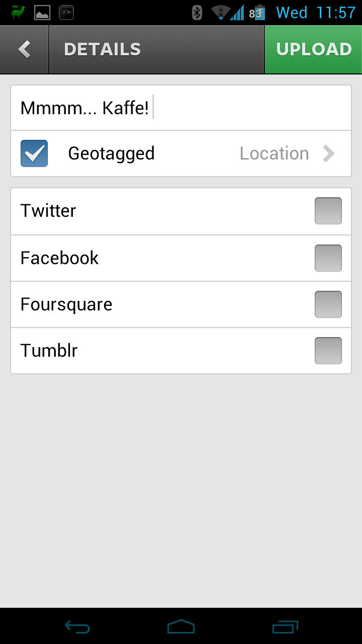
Task: Tap the Location label
Action: [x=274, y=153]
